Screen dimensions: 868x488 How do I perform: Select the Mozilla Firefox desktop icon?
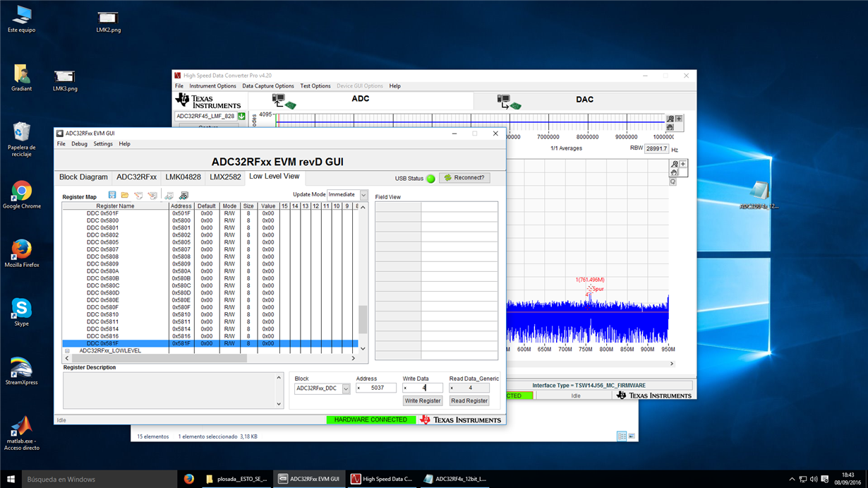click(22, 254)
